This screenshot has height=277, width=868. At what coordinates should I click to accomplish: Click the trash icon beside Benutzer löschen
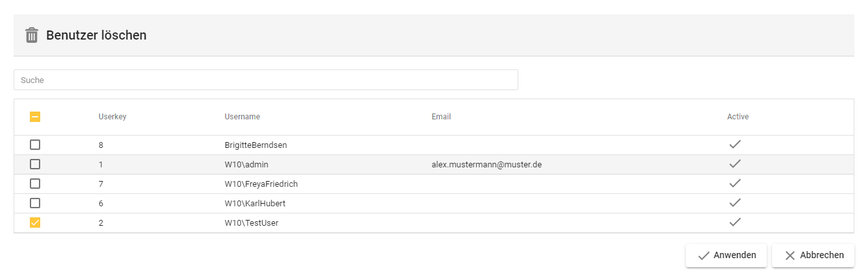tap(32, 35)
